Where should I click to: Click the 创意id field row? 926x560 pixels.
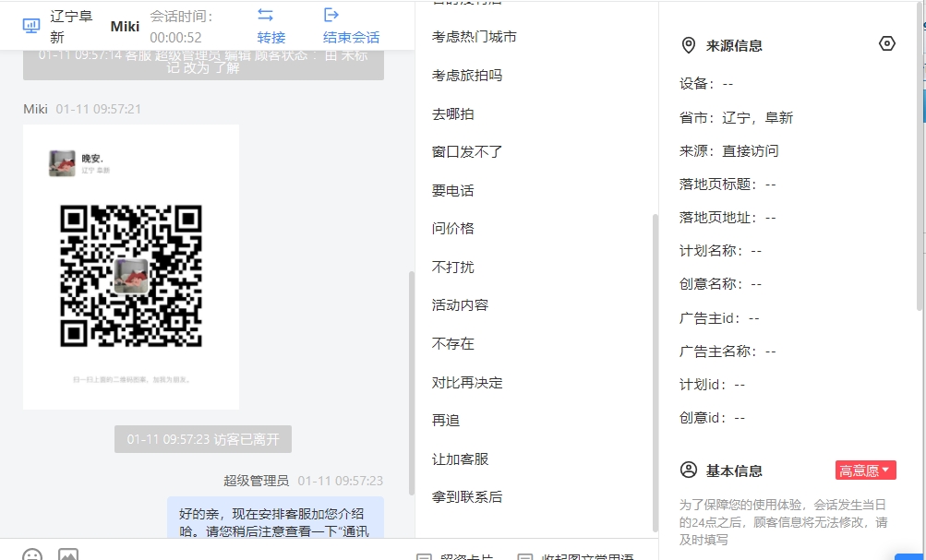[712, 418]
